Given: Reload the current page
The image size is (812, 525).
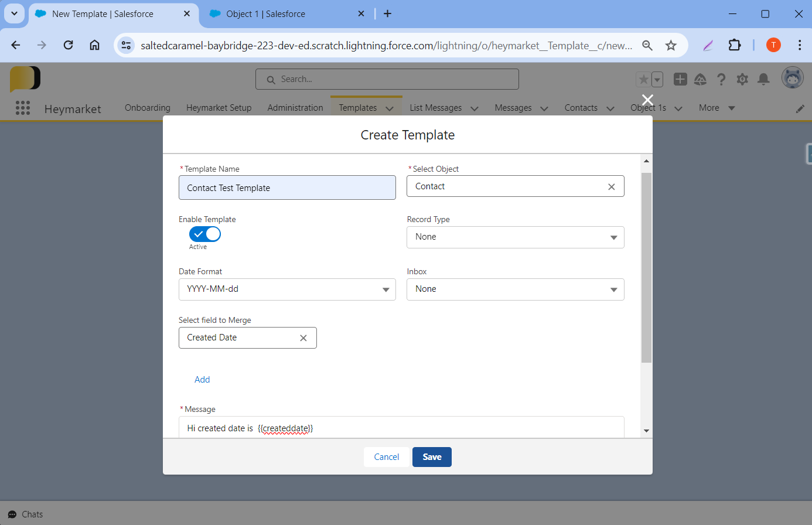Looking at the screenshot, I should tap(69, 45).
